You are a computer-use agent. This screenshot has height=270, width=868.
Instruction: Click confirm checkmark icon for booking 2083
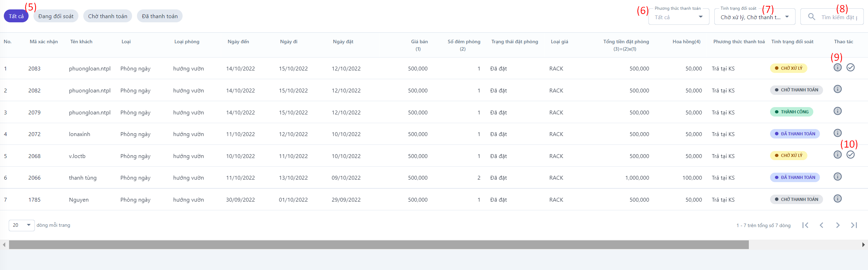click(x=851, y=68)
